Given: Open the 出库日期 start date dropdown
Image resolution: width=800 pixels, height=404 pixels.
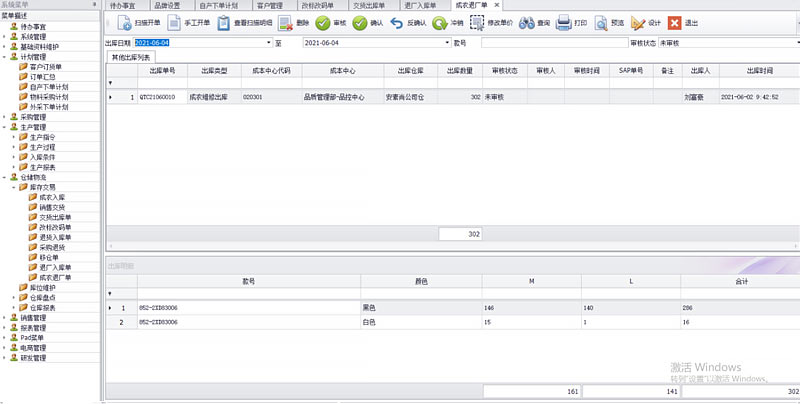Looking at the screenshot, I should [268, 44].
